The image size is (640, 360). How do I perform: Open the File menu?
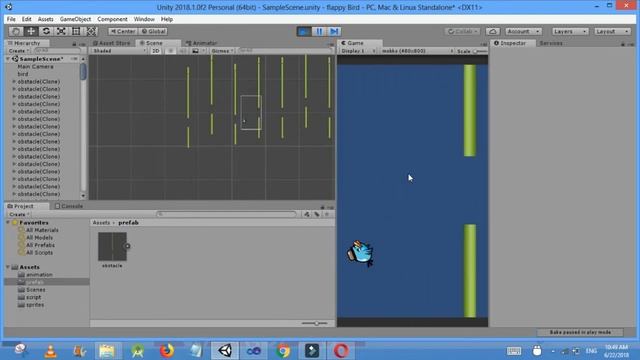11,19
